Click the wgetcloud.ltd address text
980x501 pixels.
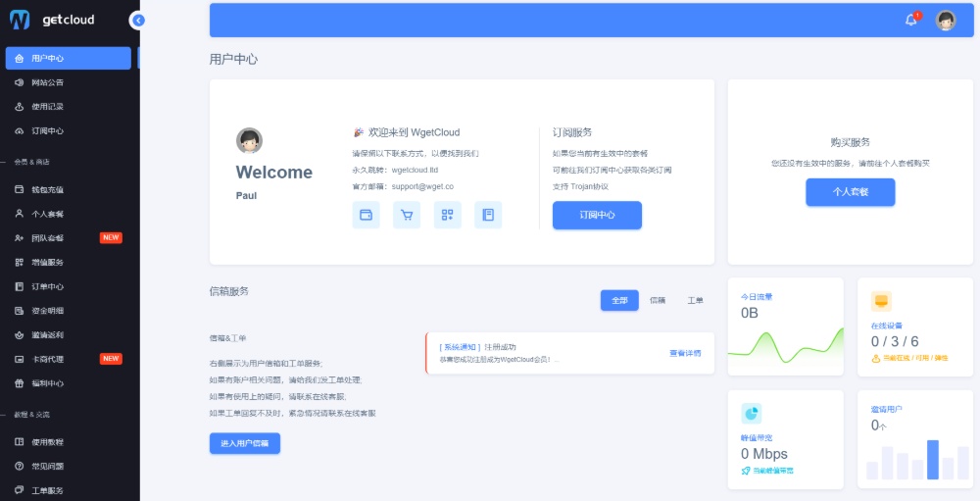point(415,171)
